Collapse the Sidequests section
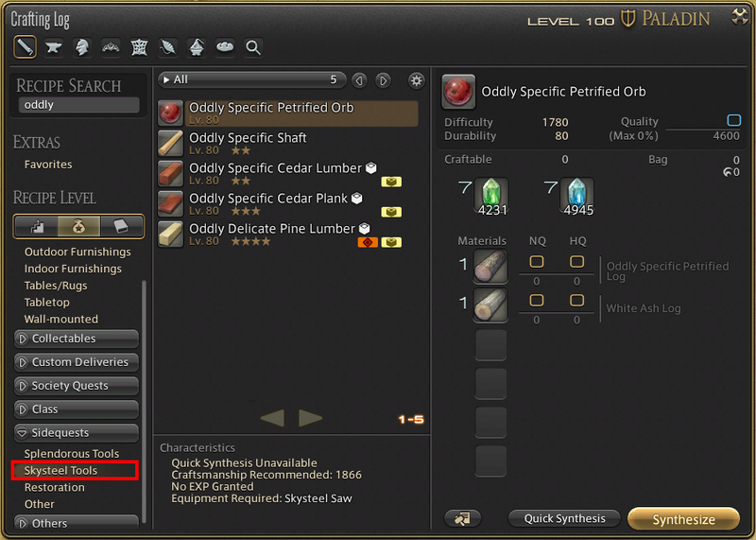 tap(77, 433)
